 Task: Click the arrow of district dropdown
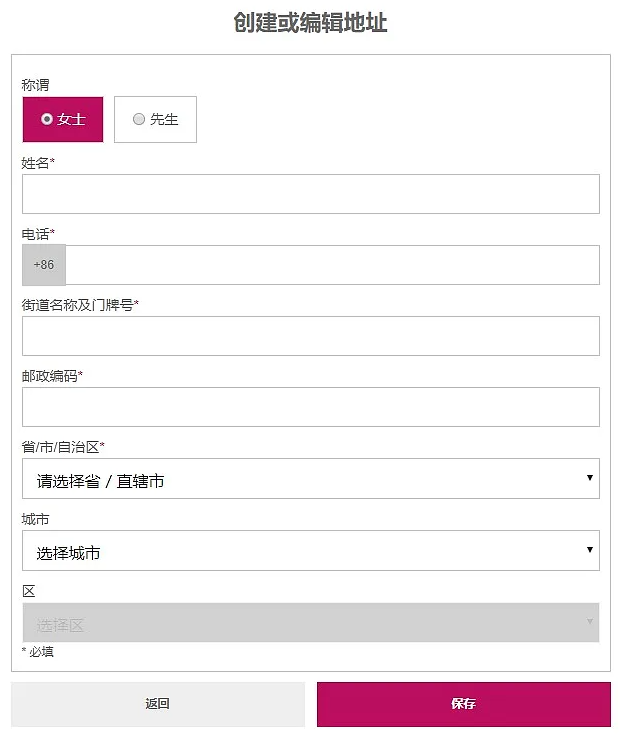coord(589,621)
